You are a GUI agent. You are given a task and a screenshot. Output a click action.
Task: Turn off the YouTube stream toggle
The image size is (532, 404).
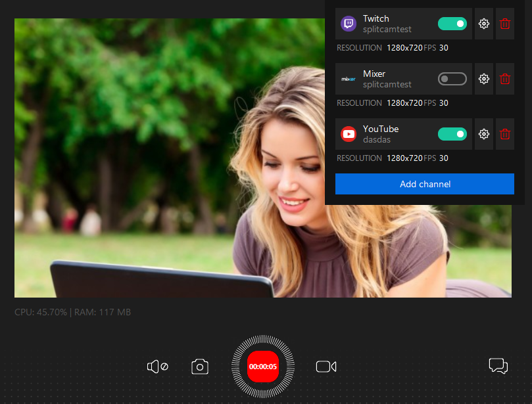452,134
